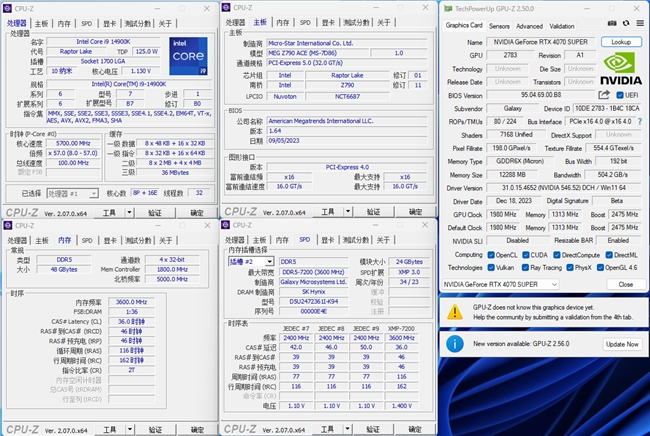Click the Update Now button
This screenshot has width=650, height=436.
[x=620, y=344]
